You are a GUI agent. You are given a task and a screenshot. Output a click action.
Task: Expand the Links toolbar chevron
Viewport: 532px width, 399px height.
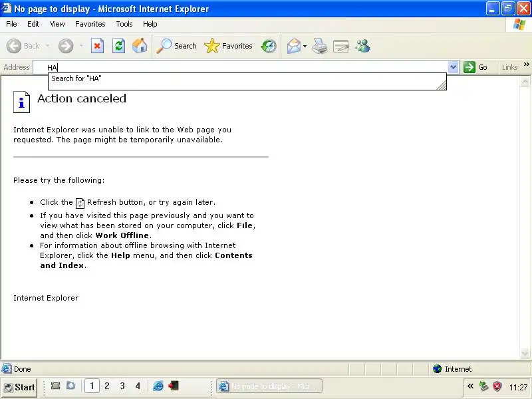526,64
